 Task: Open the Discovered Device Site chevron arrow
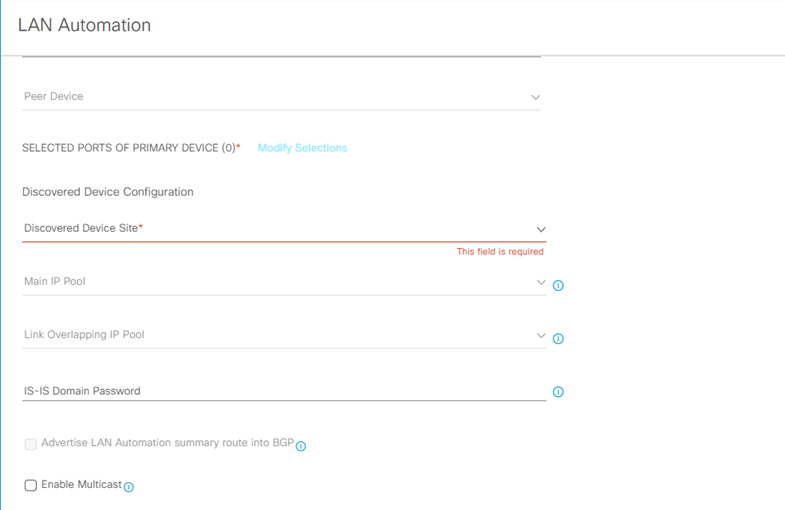[541, 229]
